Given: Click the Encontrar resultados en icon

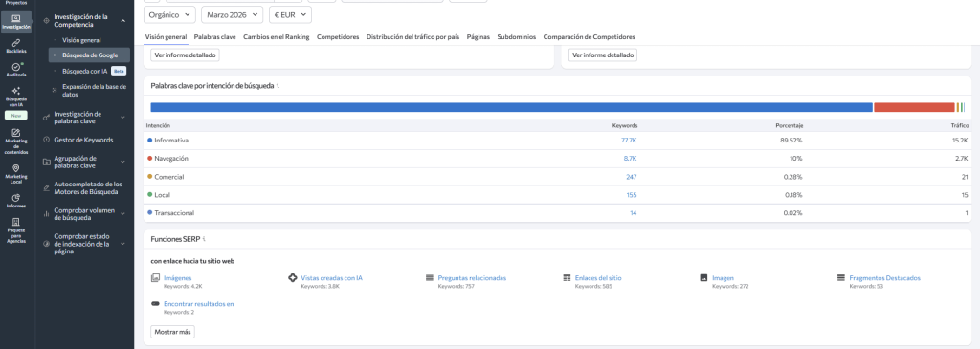Looking at the screenshot, I should [155, 303].
